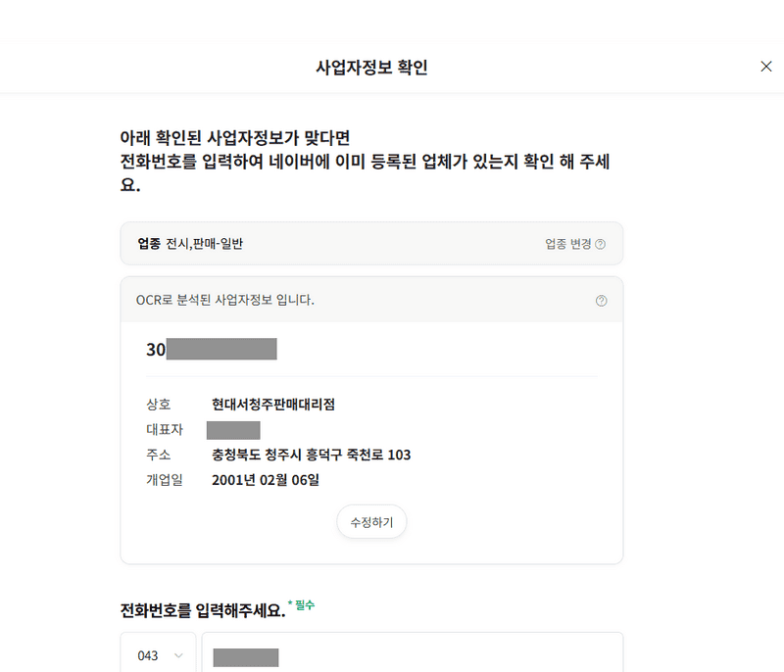Click the 현대서청주판매대리점 business name

click(x=279, y=404)
